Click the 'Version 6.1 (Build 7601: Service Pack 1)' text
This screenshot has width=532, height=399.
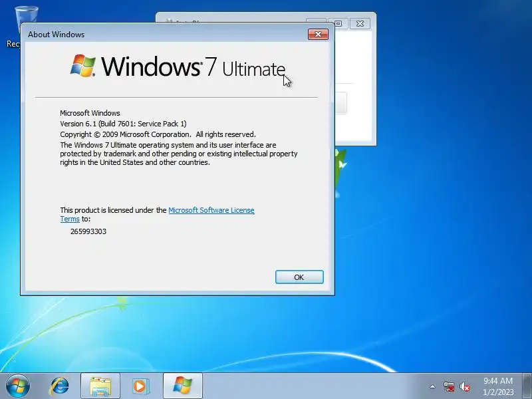tap(123, 124)
